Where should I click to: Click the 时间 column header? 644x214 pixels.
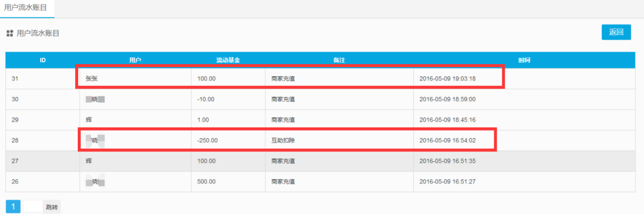click(x=524, y=60)
